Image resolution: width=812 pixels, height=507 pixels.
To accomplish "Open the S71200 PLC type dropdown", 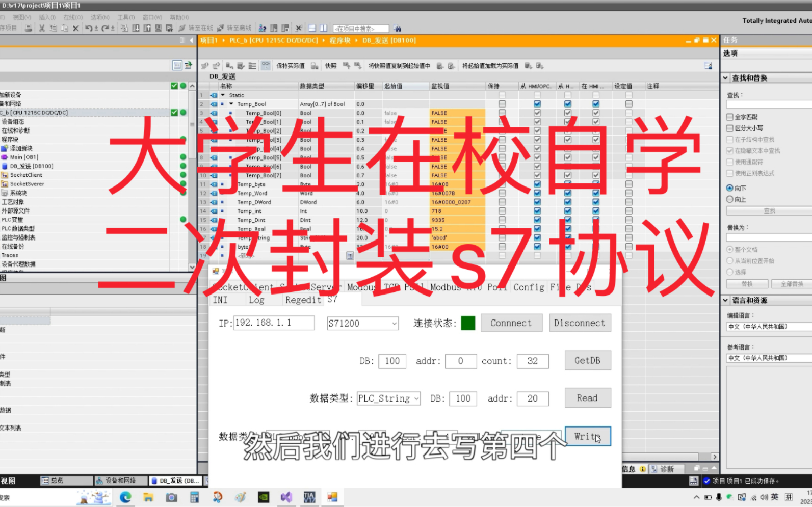I will point(394,323).
